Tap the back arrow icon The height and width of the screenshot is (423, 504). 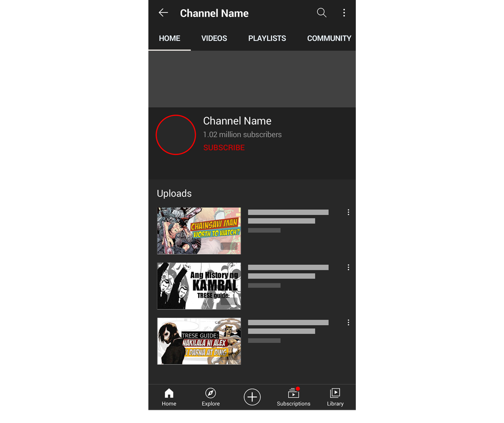tap(163, 13)
